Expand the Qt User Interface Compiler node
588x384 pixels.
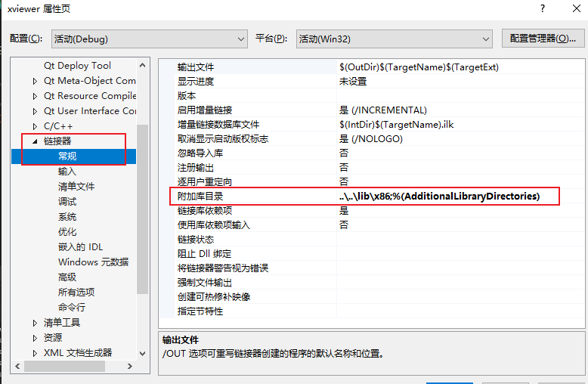(35, 111)
